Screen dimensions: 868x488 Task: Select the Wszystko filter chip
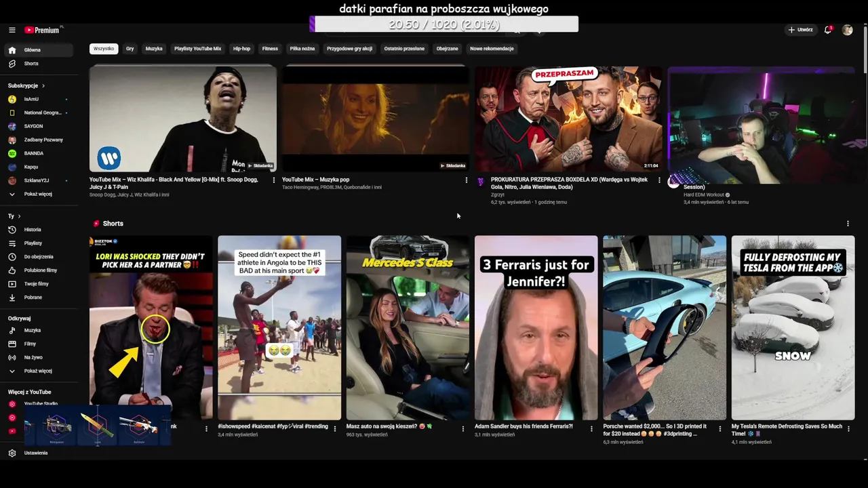click(104, 49)
